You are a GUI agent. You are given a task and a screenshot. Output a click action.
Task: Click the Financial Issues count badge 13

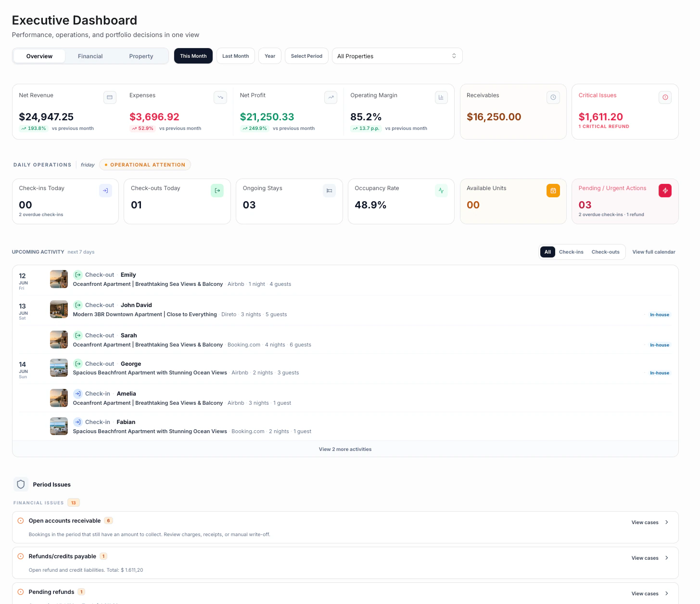coord(74,502)
